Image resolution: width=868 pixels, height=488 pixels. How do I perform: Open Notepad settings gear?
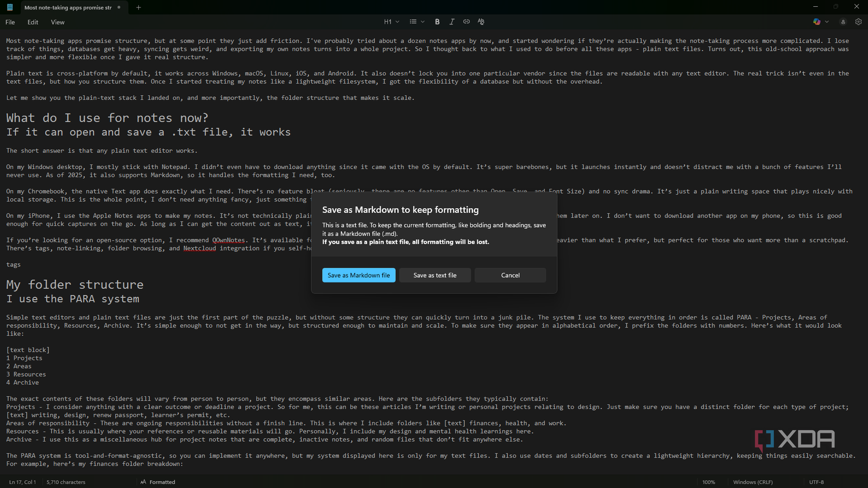click(859, 22)
